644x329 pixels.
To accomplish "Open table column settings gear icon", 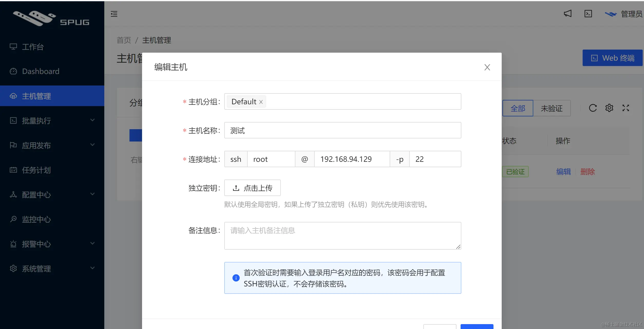I will point(609,108).
